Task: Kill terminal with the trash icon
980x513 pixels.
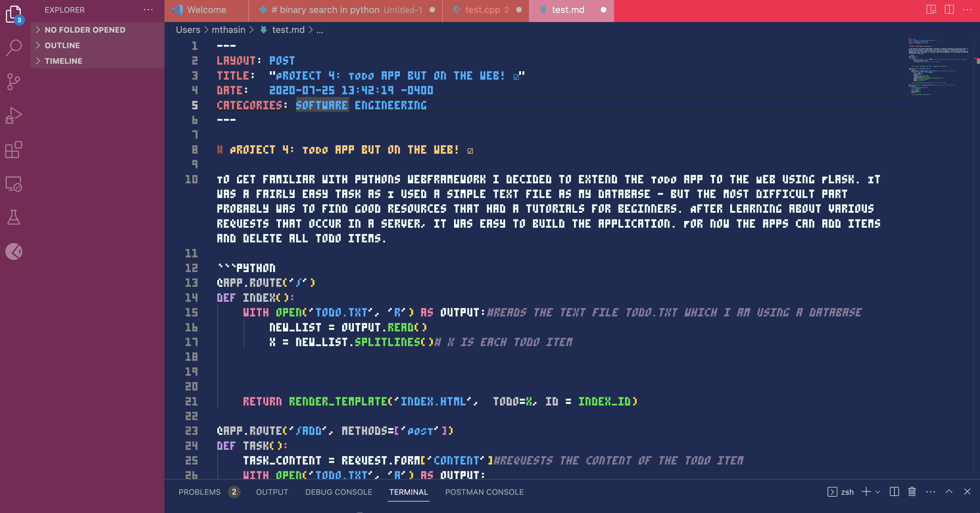Action: 912,492
